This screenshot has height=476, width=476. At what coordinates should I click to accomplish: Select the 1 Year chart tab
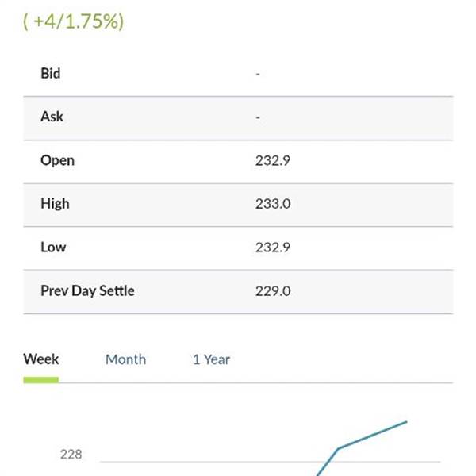211,359
